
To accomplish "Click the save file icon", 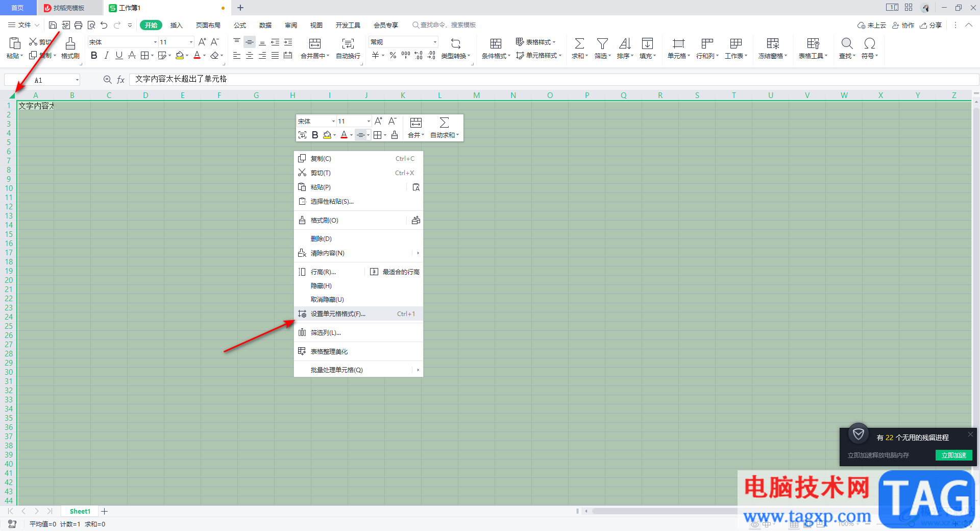I will point(53,25).
